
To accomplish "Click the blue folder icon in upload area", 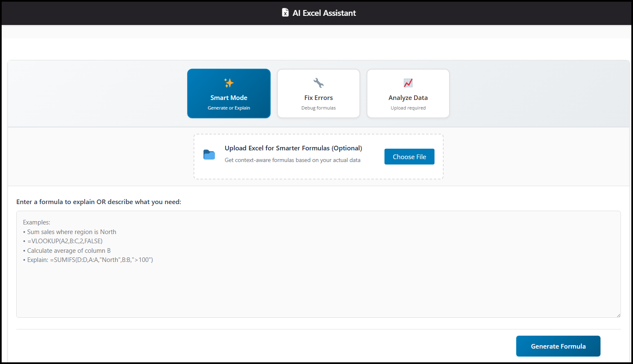I will 209,155.
